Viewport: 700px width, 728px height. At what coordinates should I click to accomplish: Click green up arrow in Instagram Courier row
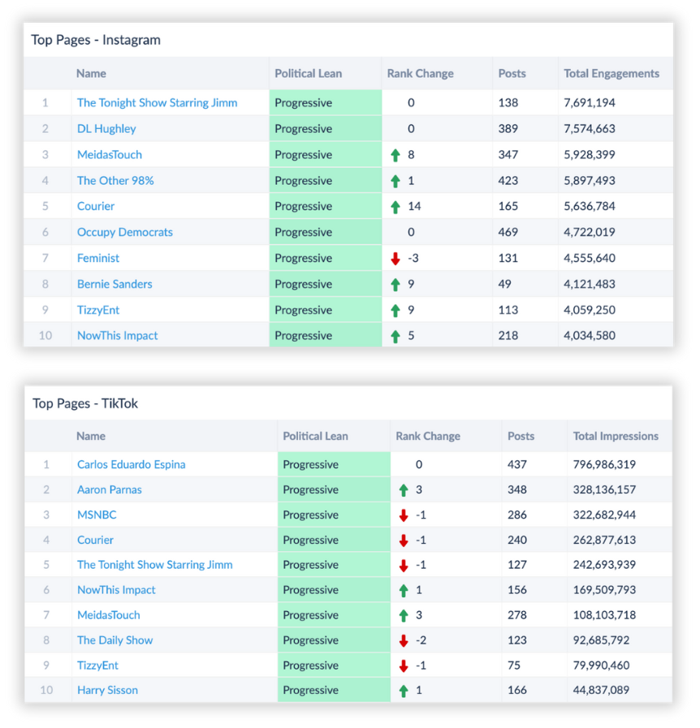pos(395,207)
